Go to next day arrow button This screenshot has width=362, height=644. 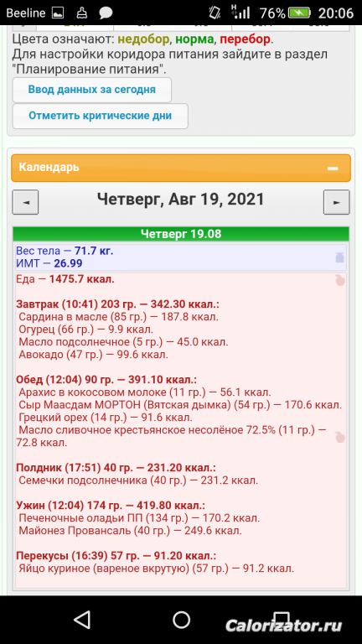pos(337,202)
